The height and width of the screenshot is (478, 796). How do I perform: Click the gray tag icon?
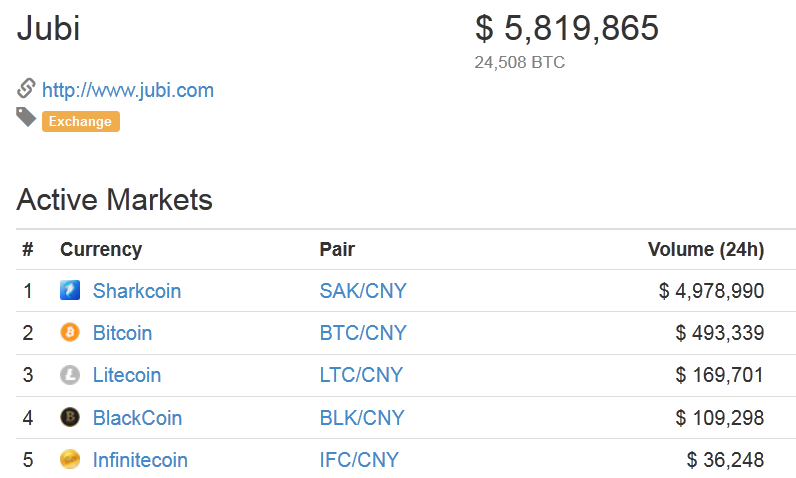(26, 117)
